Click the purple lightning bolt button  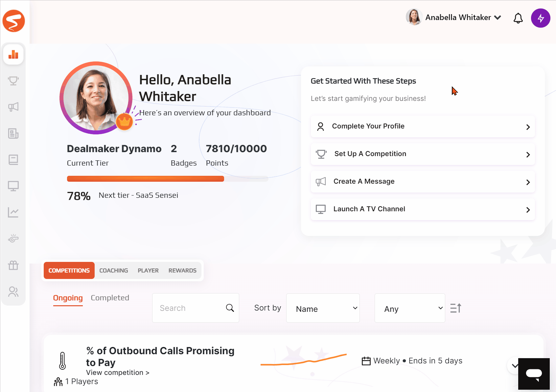541,18
